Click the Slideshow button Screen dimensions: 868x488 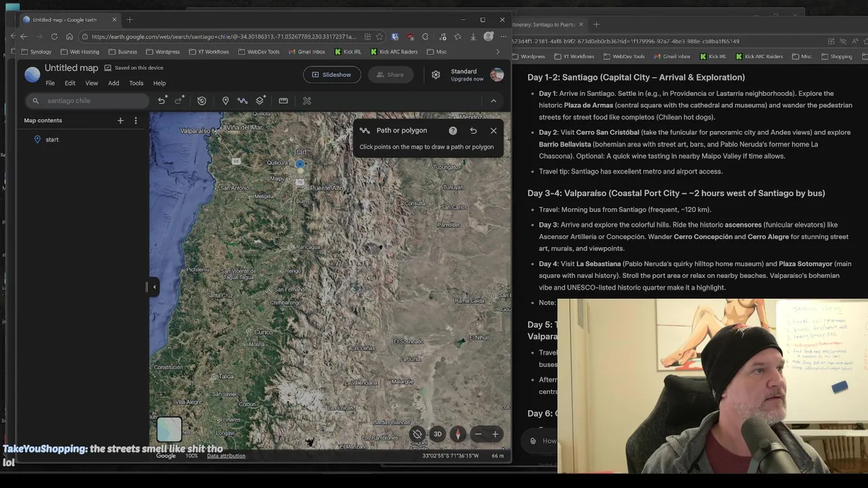pyautogui.click(x=331, y=75)
